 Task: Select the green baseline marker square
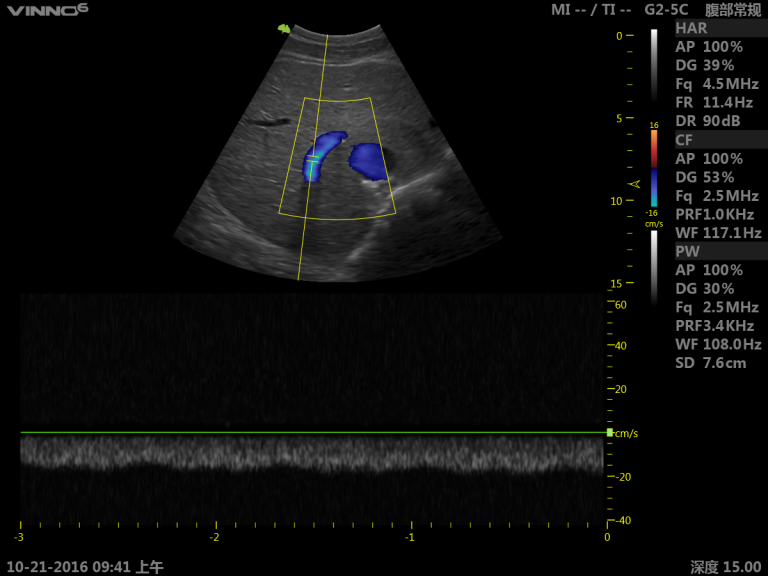pyautogui.click(x=610, y=432)
